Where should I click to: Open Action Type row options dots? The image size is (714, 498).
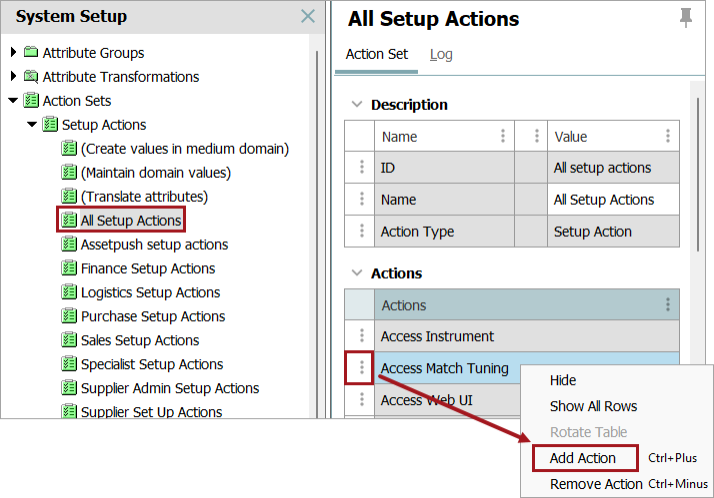pos(362,231)
